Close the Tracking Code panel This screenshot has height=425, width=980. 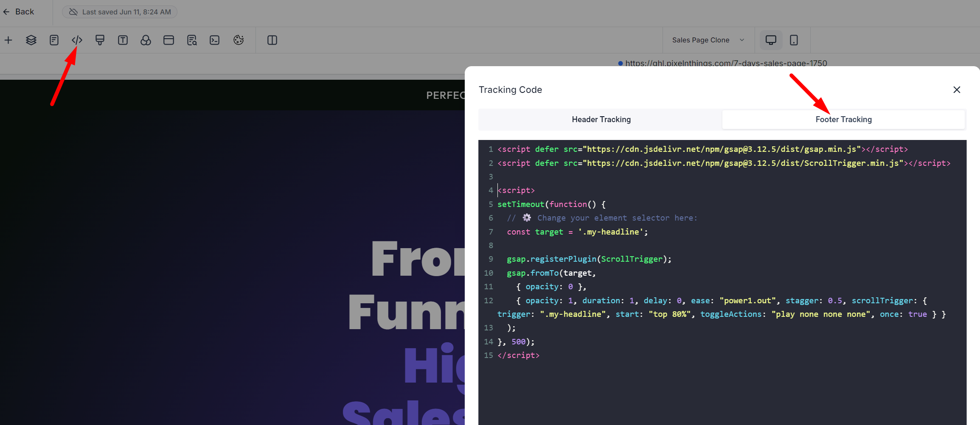click(957, 90)
